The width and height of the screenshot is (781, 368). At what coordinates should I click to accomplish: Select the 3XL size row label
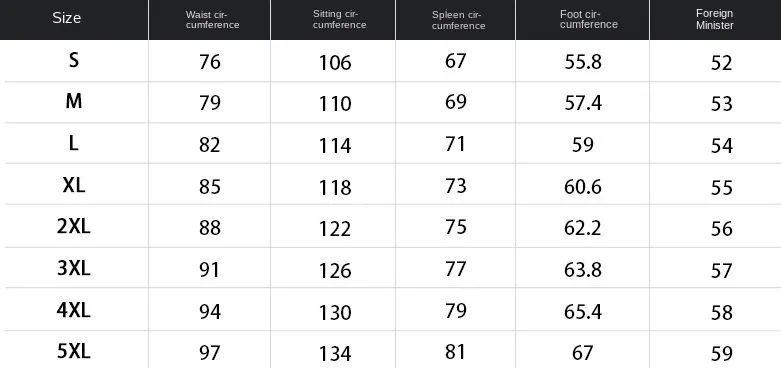[74, 269]
